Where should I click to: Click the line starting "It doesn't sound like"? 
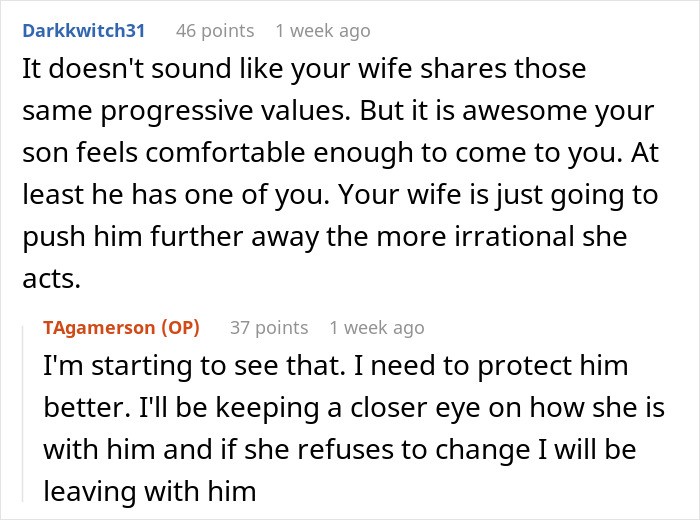click(304, 69)
